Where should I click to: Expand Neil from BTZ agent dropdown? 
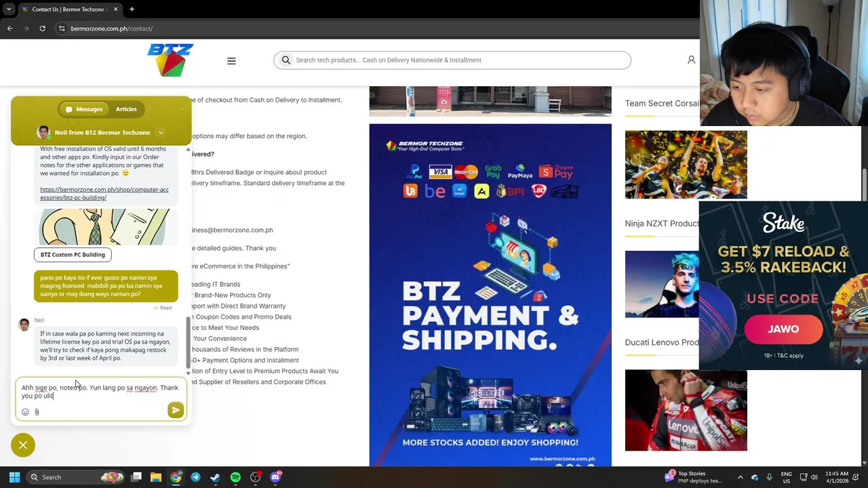[161, 133]
